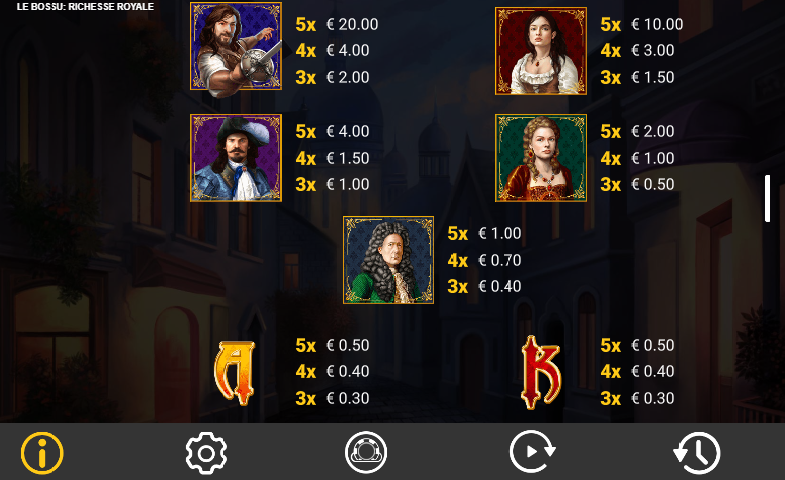785x480 pixels.
Task: Click the 4x € 1.50 feathered-hat nobleman payout
Action: coord(332,158)
